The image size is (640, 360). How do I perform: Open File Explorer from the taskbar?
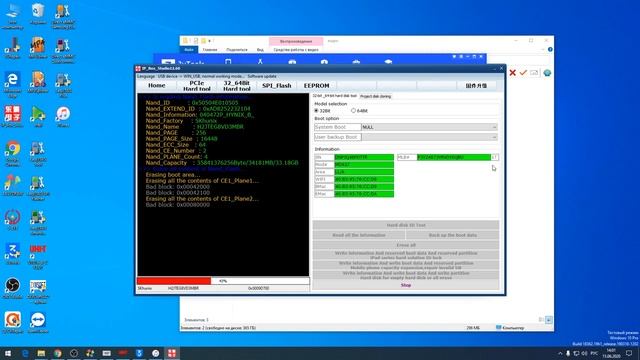41,353
